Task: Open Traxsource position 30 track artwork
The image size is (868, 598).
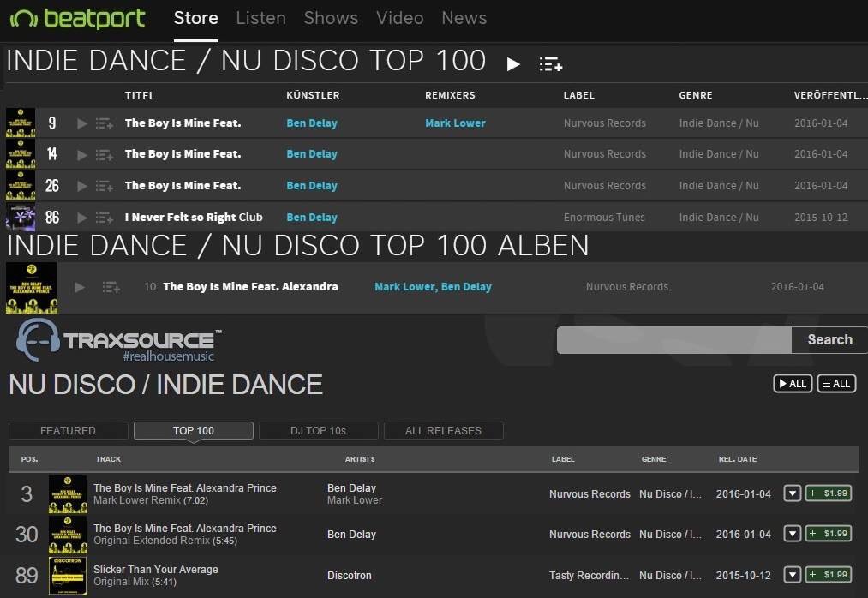Action: [68, 535]
